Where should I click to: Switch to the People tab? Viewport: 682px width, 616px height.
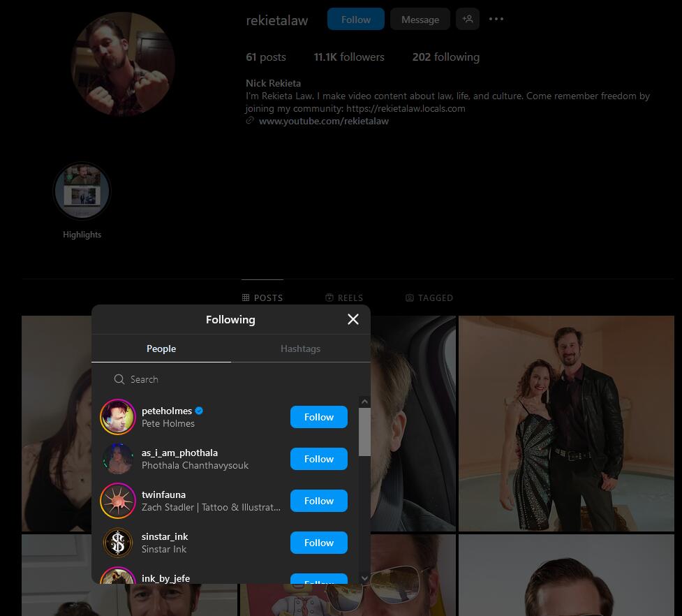161,349
